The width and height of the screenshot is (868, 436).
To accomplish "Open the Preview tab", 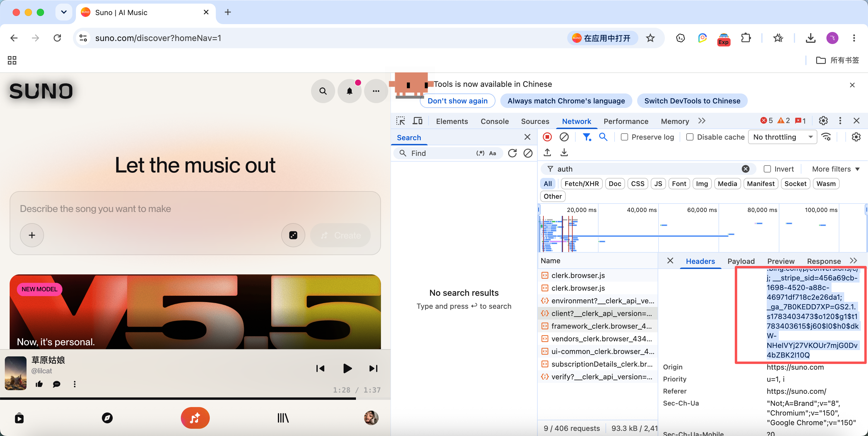I will click(781, 261).
